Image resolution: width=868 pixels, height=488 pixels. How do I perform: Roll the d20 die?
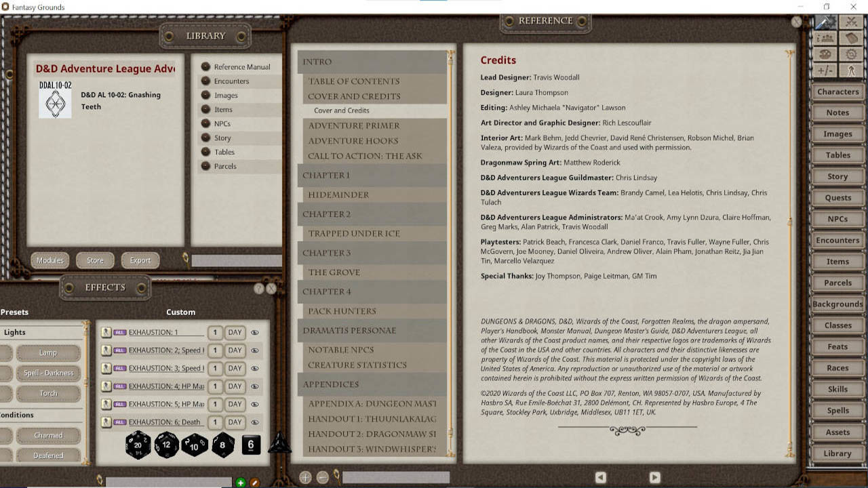tap(138, 445)
